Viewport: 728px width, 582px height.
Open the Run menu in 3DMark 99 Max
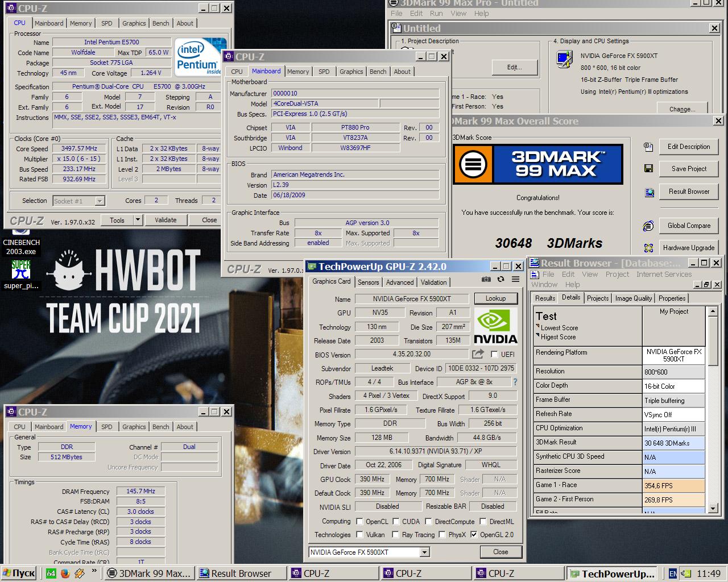(x=436, y=13)
